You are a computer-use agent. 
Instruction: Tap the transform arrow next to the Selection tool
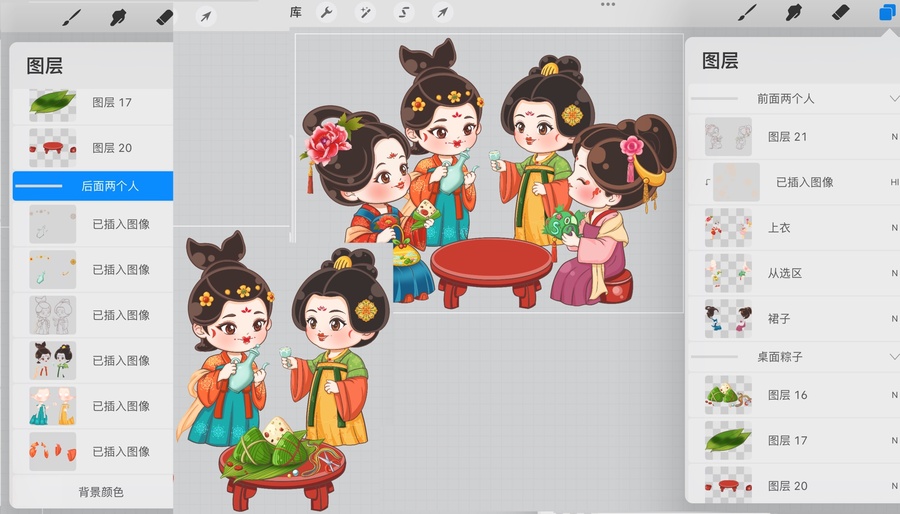(x=443, y=12)
